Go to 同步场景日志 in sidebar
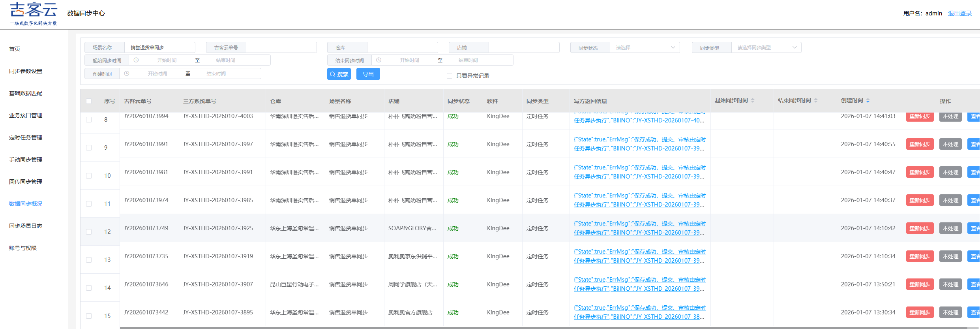This screenshot has width=980, height=329. pyautogui.click(x=26, y=226)
